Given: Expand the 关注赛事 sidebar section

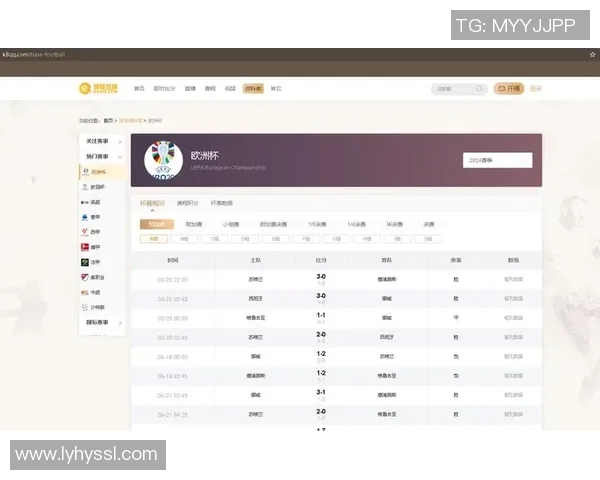Looking at the screenshot, I should [103, 142].
